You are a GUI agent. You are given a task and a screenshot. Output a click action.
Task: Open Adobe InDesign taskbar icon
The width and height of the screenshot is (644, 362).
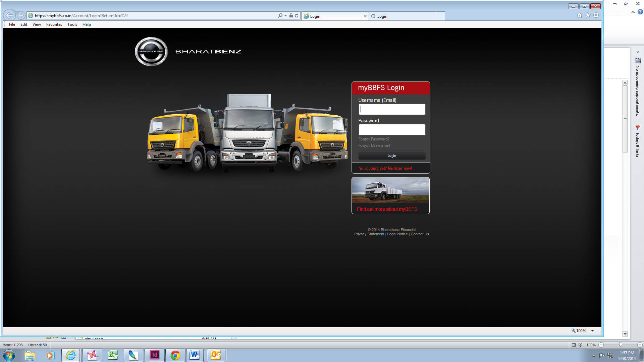[154, 355]
